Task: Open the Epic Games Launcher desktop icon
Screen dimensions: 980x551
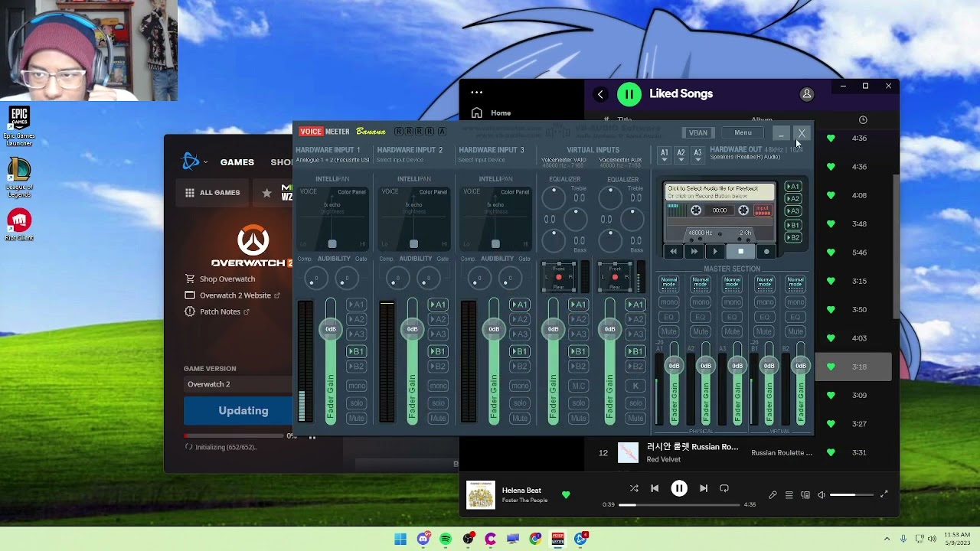Action: tap(19, 126)
